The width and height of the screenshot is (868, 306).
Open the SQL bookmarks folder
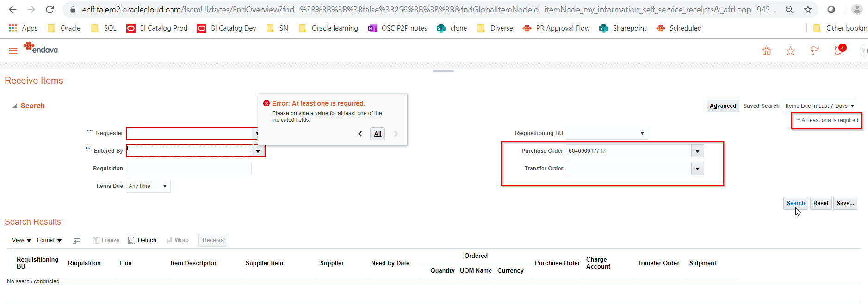point(104,28)
